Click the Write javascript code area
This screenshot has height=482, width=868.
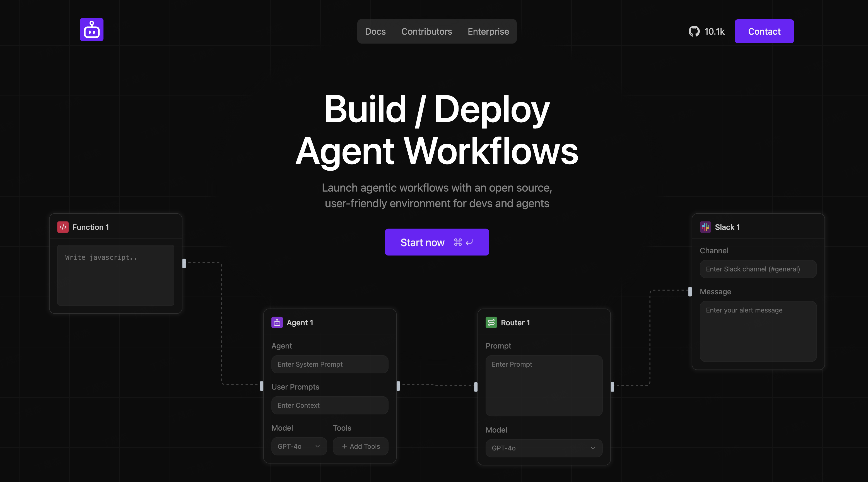115,275
